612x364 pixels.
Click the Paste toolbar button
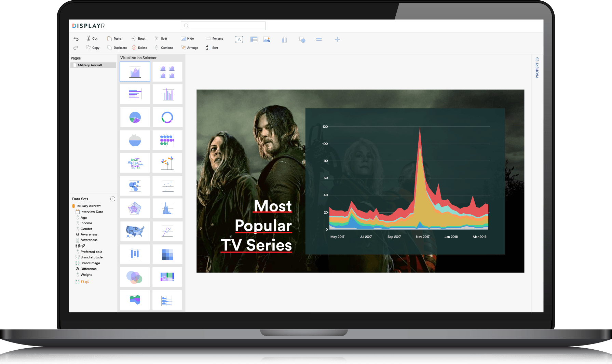pyautogui.click(x=114, y=39)
